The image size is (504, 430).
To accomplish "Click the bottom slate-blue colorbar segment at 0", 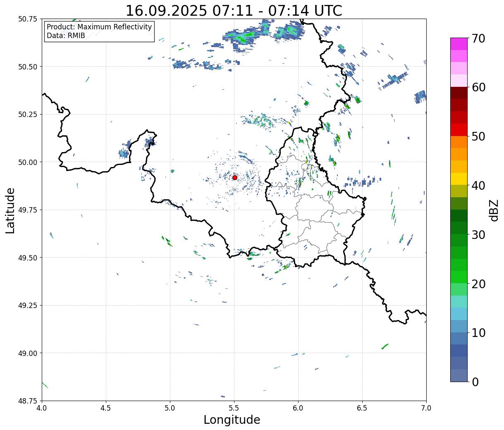I will [x=459, y=375].
